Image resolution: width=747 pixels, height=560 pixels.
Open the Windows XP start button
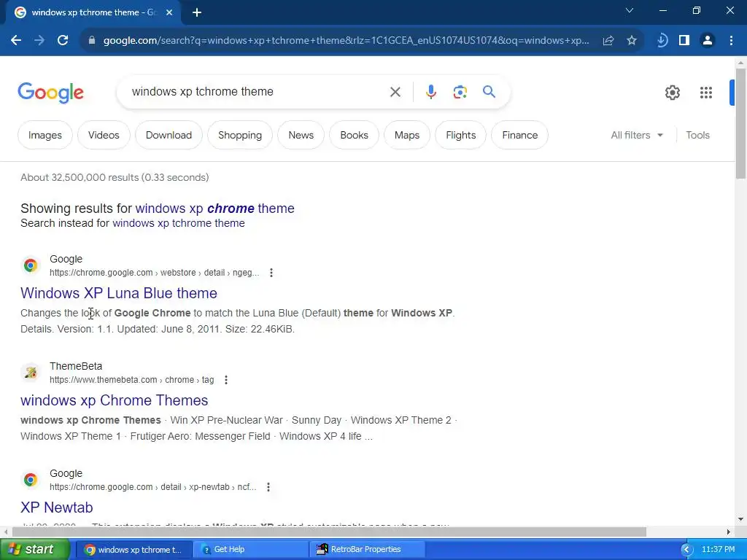[x=35, y=550]
